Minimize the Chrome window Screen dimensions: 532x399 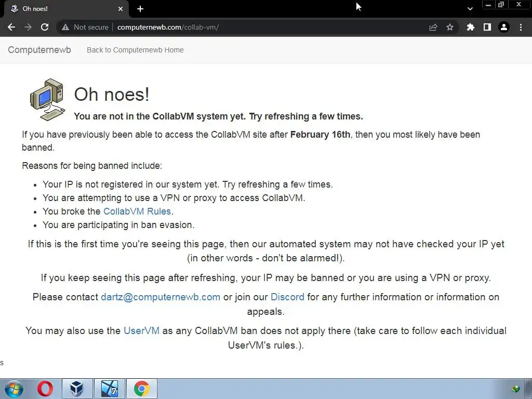coord(488,5)
